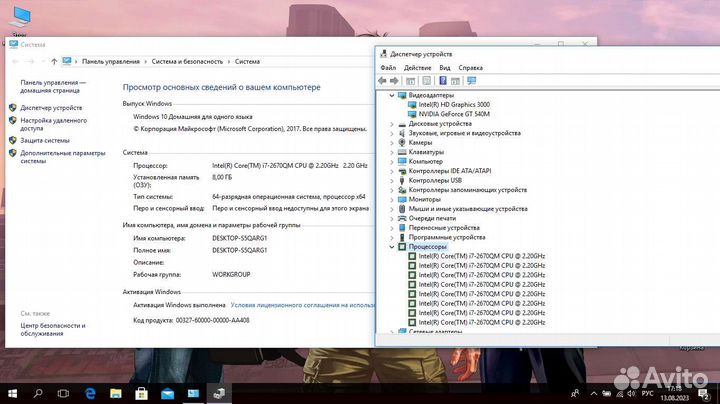The width and height of the screenshot is (720, 404).
Task: Open Защита системы link
Action: pos(45,140)
